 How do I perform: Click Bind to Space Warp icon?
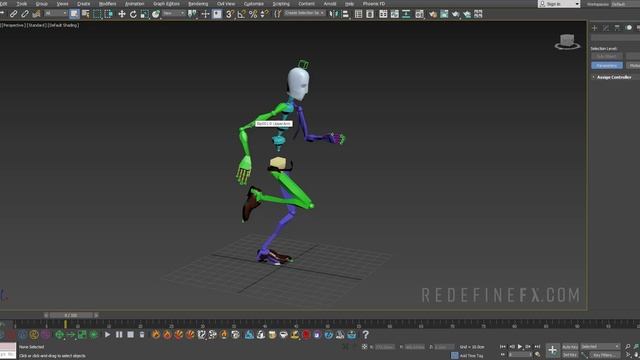(x=36, y=14)
